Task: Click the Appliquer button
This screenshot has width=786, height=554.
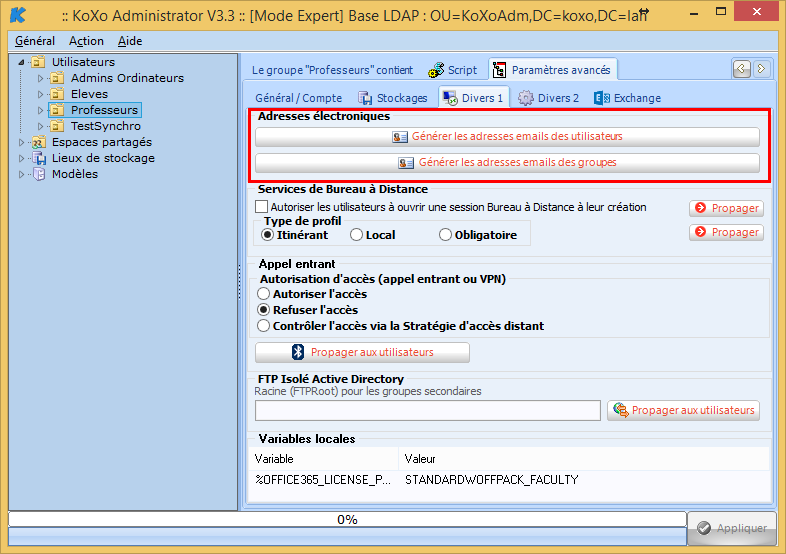Action: pos(731,528)
